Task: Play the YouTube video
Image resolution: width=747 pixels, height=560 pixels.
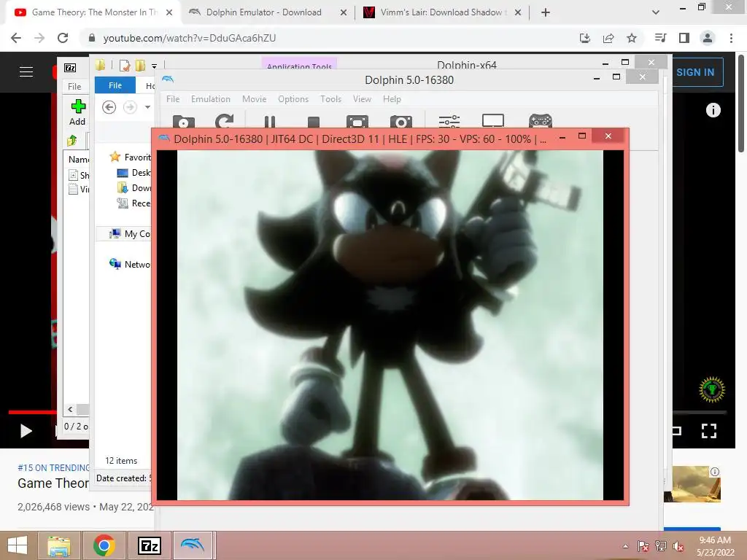Action: point(26,431)
